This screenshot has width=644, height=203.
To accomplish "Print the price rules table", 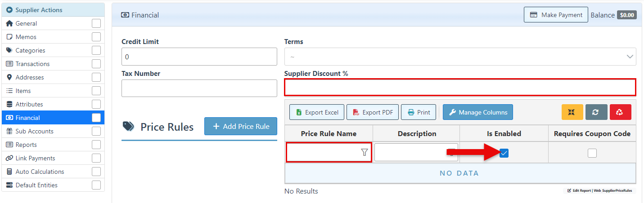I will 419,112.
